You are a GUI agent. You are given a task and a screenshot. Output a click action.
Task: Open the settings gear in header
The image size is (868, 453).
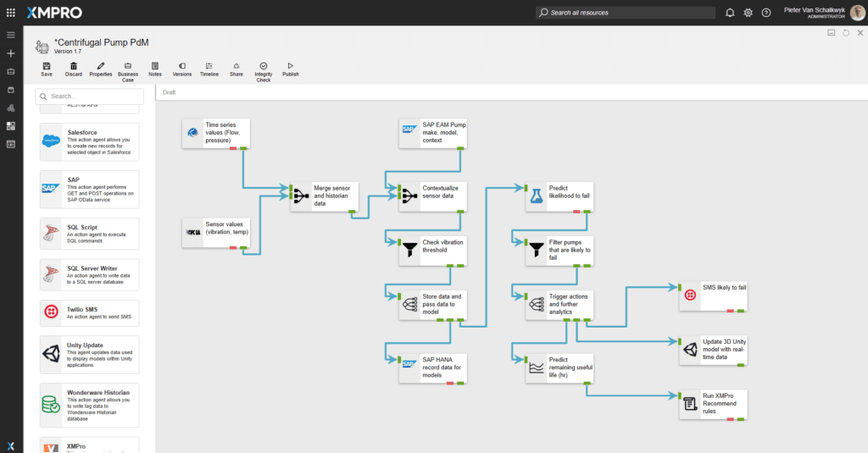point(748,13)
